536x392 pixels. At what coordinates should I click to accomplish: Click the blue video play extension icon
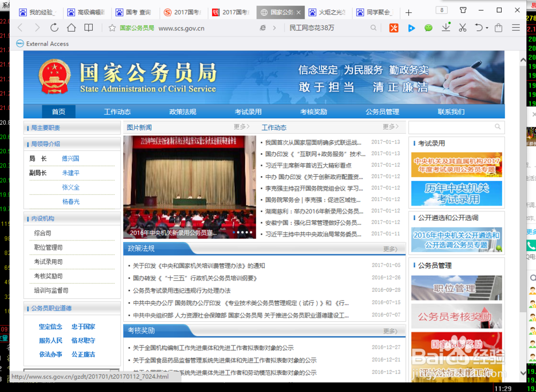(x=411, y=28)
